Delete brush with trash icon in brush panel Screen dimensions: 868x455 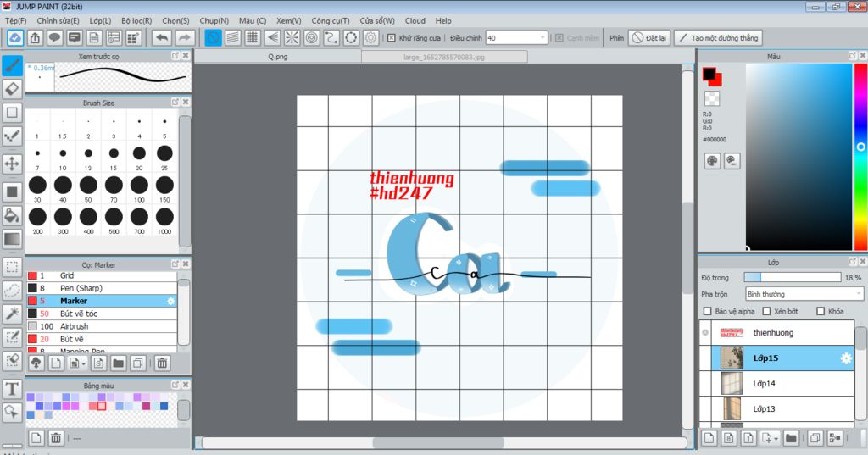(x=162, y=363)
